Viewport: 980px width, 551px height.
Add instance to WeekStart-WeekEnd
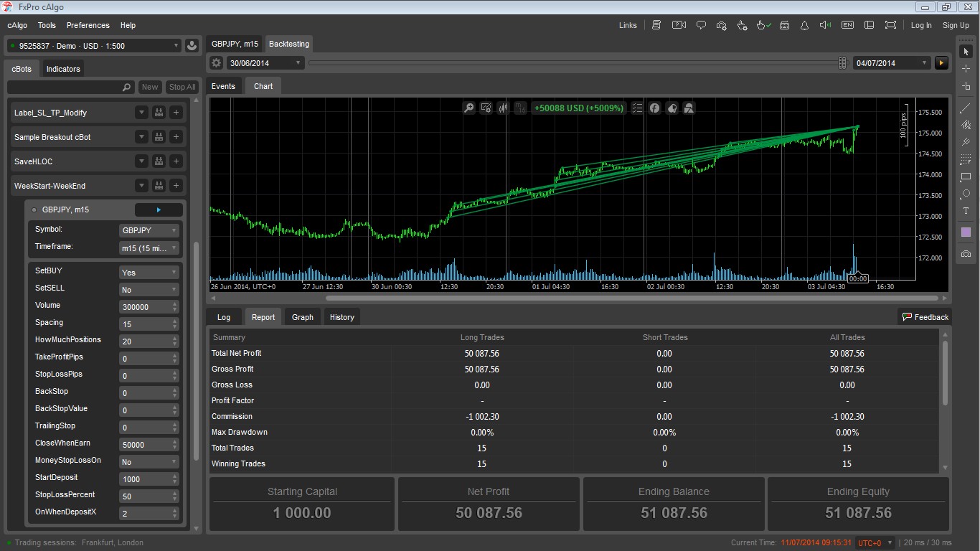tap(176, 186)
